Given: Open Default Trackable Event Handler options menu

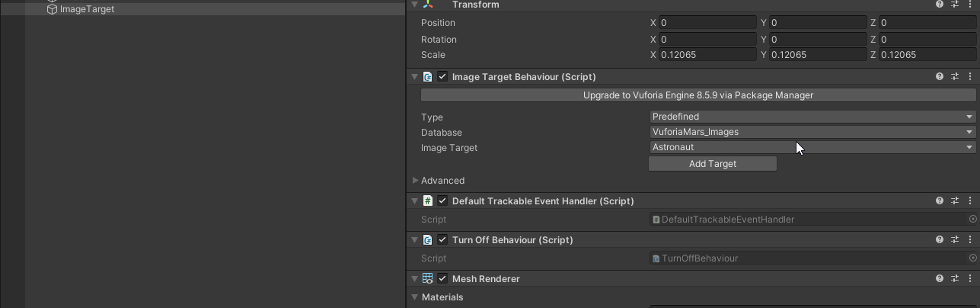Looking at the screenshot, I should pyautogui.click(x=970, y=201).
